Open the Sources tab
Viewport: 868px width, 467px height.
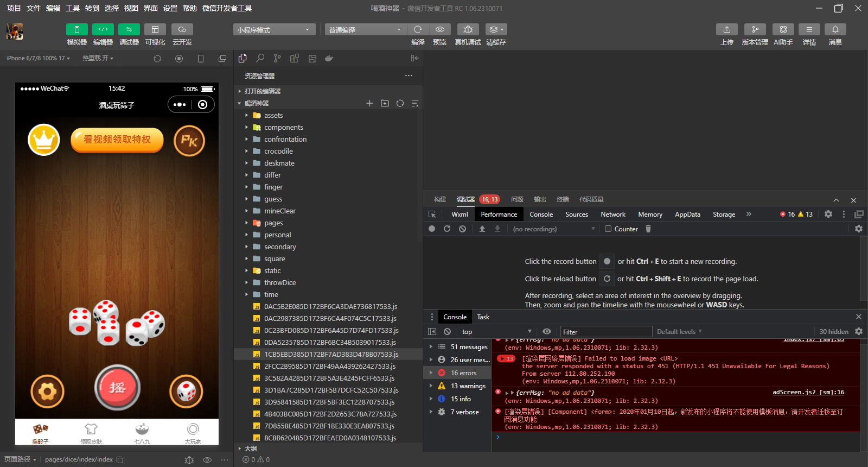pyautogui.click(x=576, y=214)
